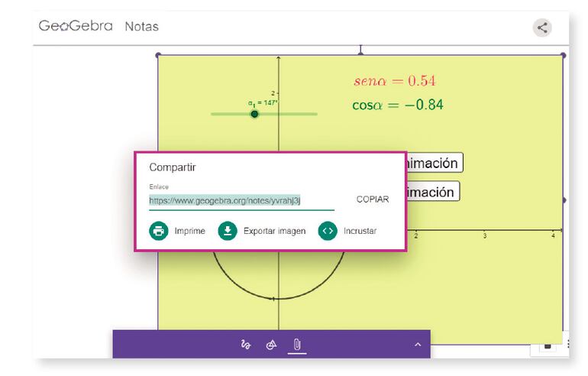
Task: Select the Media paperclip icon in the toolbar
Action: click(297, 344)
